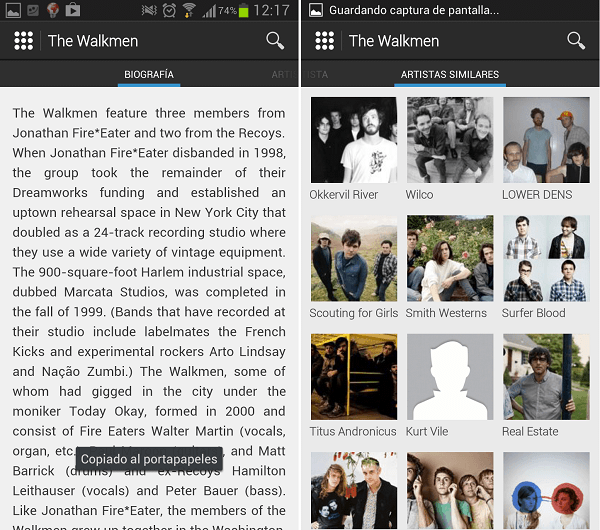Tap the 12:17 clock in status bar
The height and width of the screenshot is (530, 600).
click(x=272, y=10)
